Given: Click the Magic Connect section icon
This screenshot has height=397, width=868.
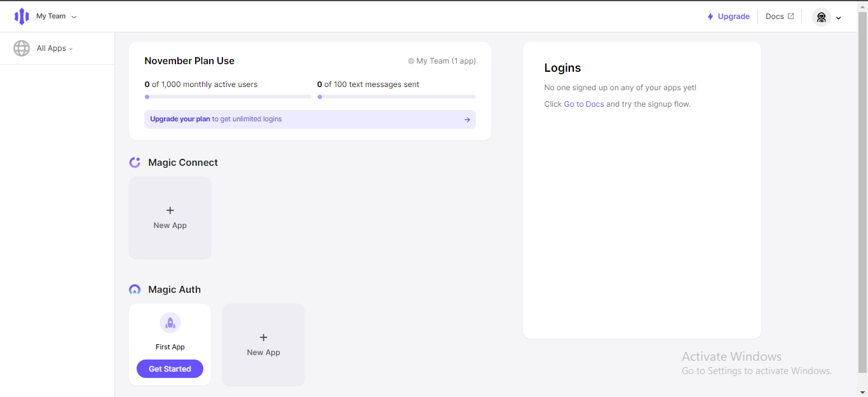Looking at the screenshot, I should [135, 163].
